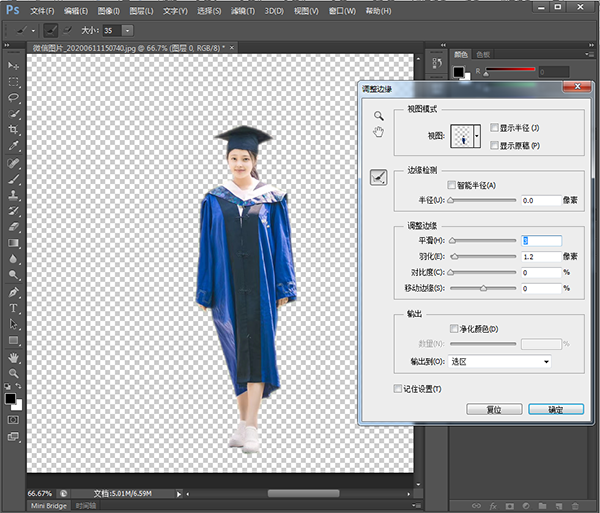The height and width of the screenshot is (513, 600).
Task: Select the Pen tool
Action: [x=14, y=292]
